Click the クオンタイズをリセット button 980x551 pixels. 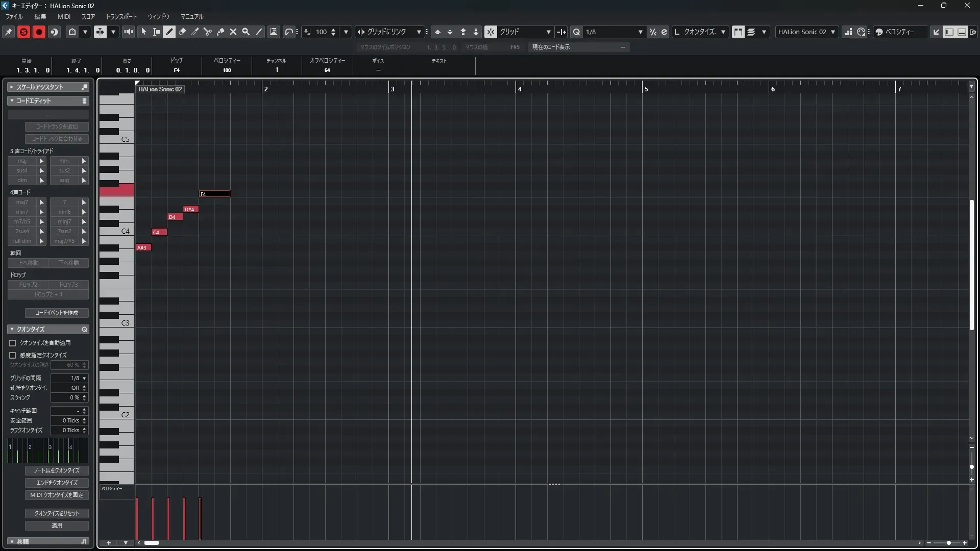57,513
